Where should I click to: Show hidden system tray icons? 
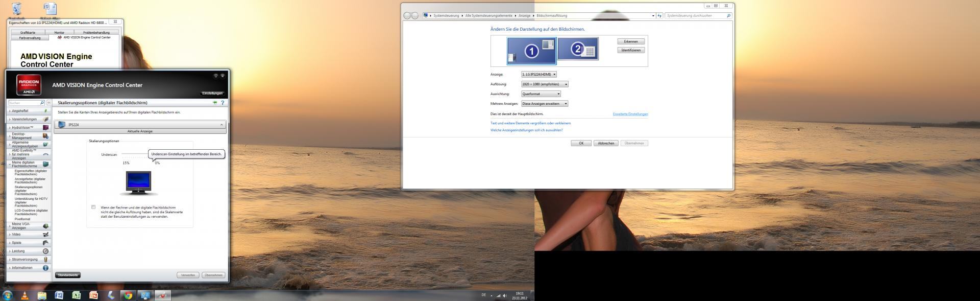pos(492,295)
